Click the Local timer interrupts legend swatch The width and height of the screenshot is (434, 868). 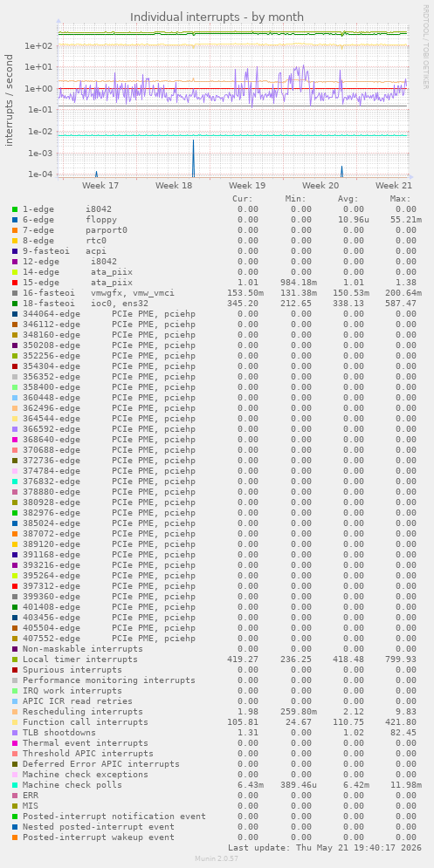pyautogui.click(x=15, y=660)
